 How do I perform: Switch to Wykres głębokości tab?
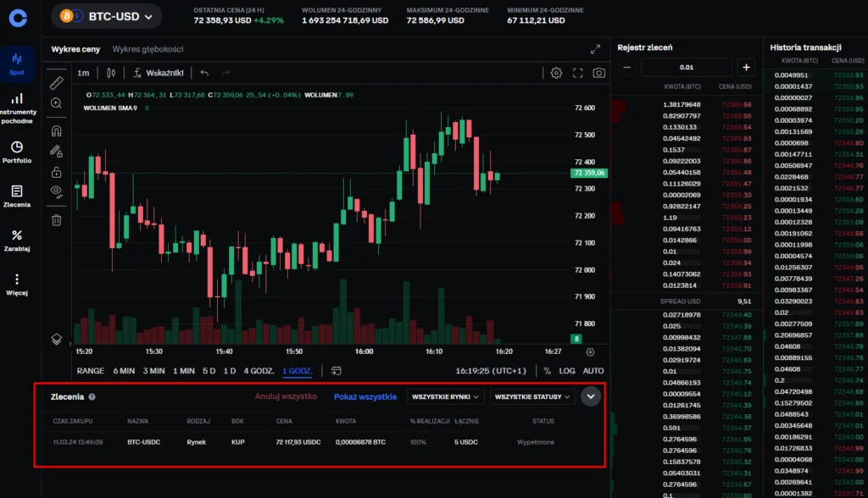147,49
